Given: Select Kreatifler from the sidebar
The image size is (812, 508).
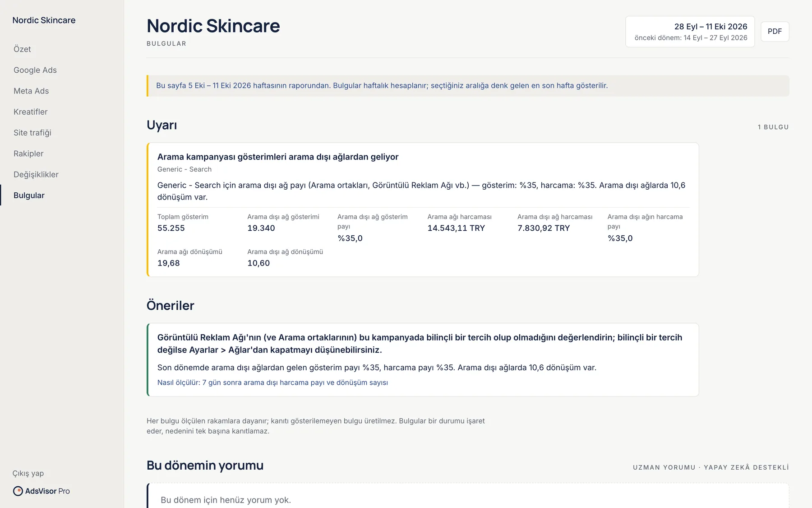Looking at the screenshot, I should [x=30, y=112].
